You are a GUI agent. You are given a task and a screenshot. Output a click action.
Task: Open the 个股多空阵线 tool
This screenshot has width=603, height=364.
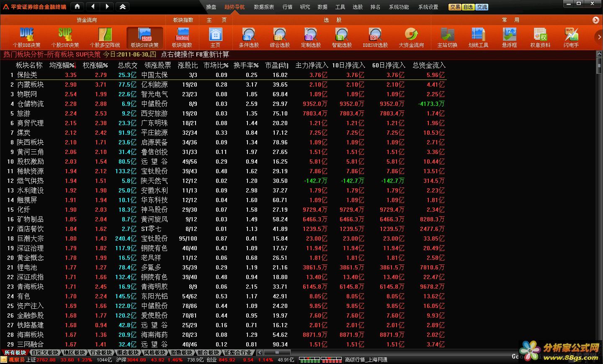(105, 37)
